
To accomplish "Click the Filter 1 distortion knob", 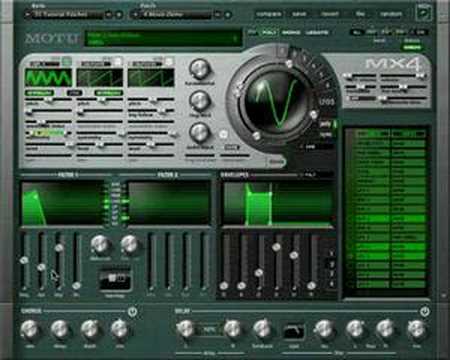I will point(100,245).
